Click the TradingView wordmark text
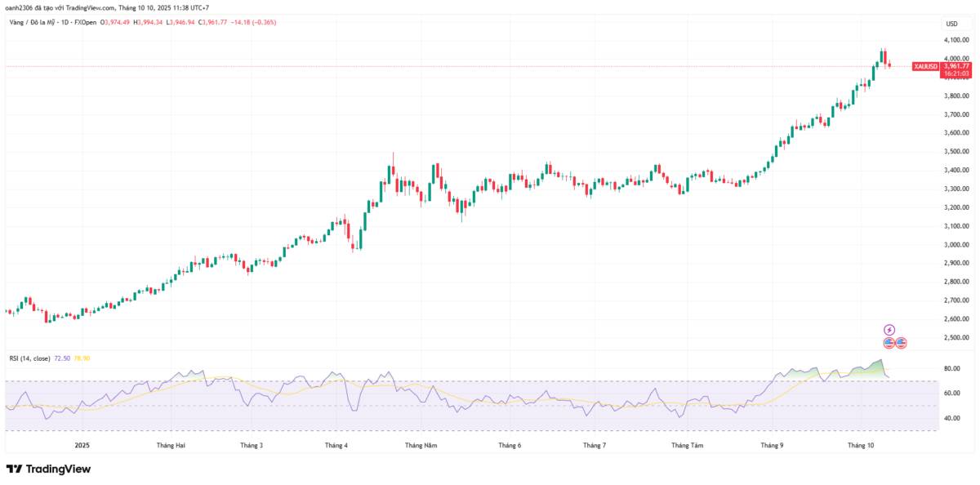 58,469
